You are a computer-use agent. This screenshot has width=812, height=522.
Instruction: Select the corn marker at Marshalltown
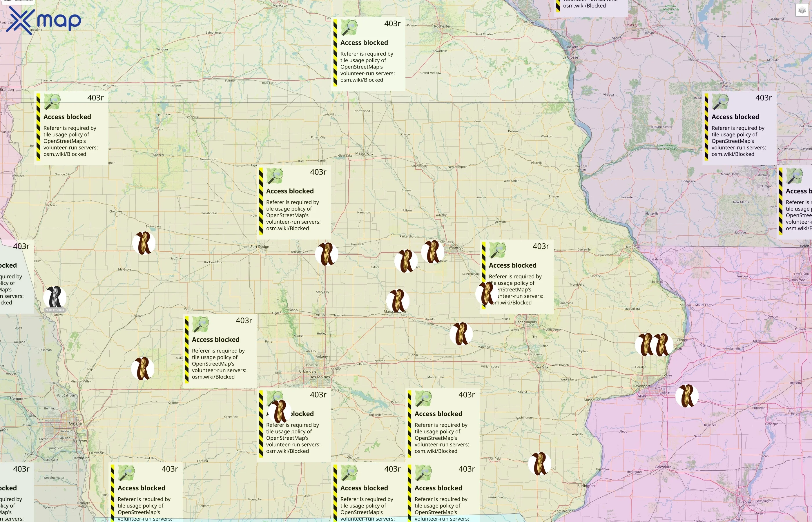(x=398, y=301)
